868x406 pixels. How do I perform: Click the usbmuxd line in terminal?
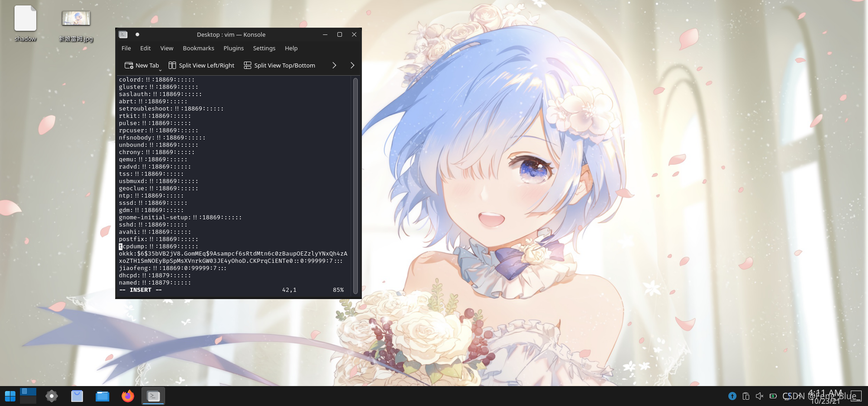158,181
